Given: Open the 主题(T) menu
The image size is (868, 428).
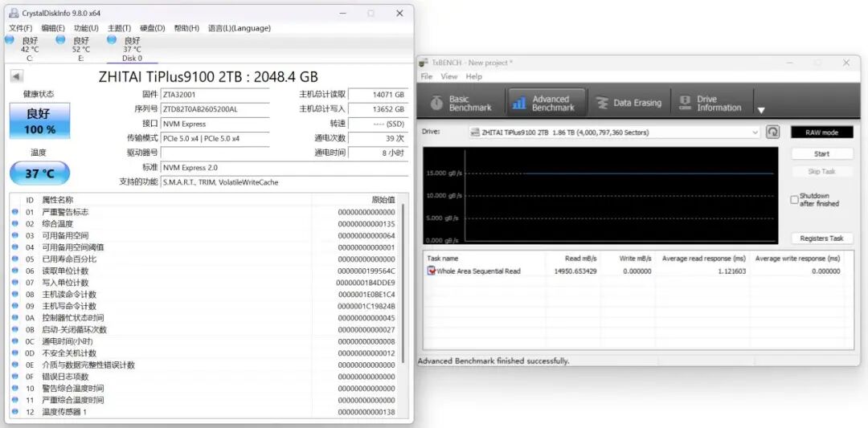Looking at the screenshot, I should click(120, 28).
